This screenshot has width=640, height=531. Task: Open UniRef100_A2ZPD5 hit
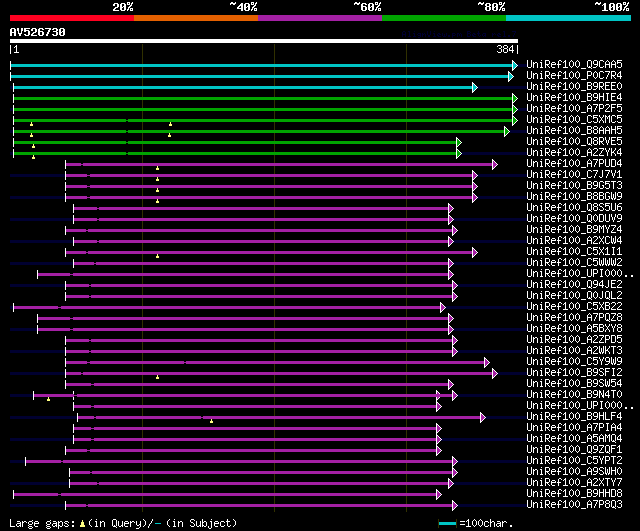point(574,340)
